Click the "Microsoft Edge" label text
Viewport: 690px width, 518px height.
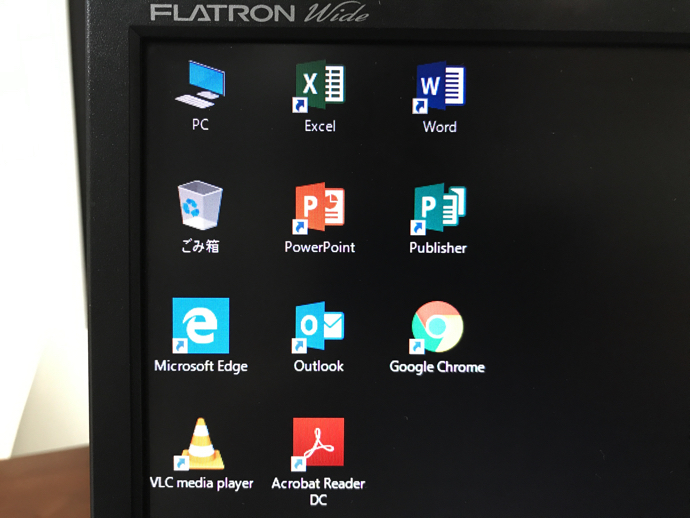tap(201, 366)
